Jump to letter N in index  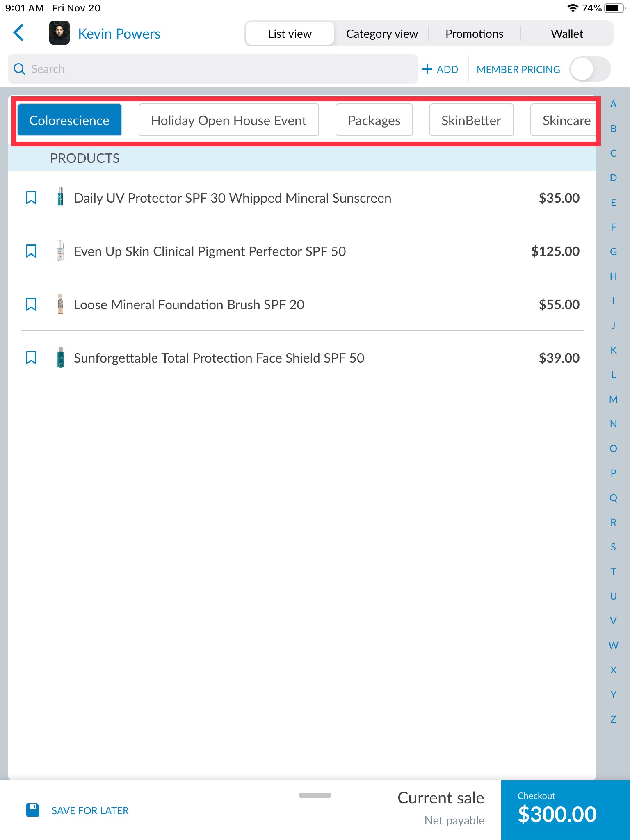[x=613, y=424]
